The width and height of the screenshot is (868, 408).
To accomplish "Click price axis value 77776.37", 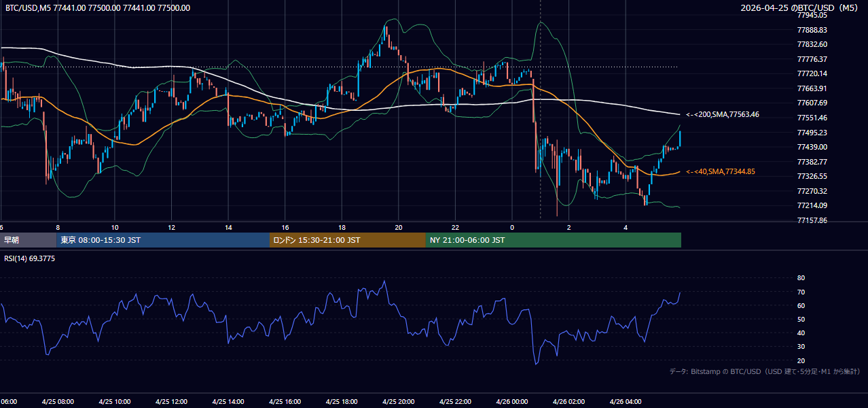I will [x=812, y=59].
